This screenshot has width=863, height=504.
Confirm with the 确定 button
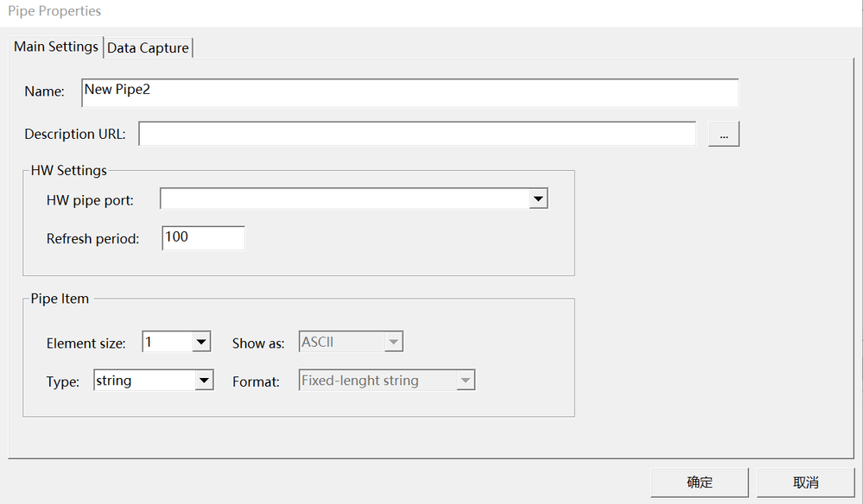click(700, 482)
